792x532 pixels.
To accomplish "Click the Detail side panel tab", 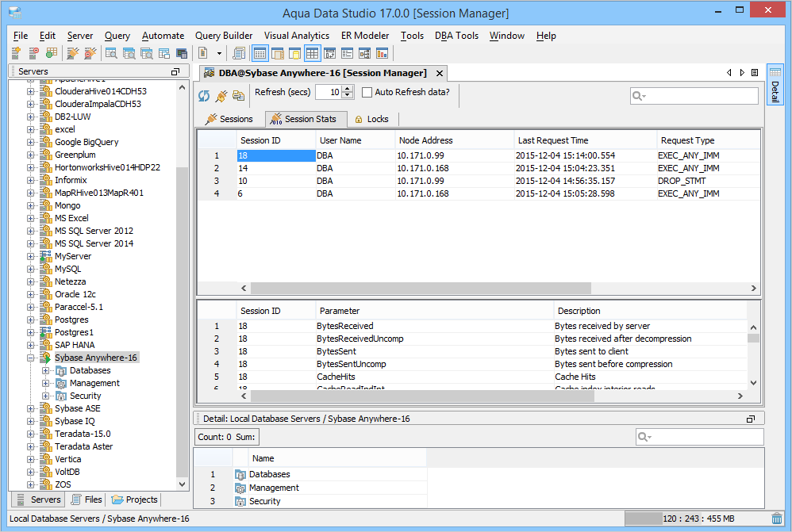I will click(775, 84).
